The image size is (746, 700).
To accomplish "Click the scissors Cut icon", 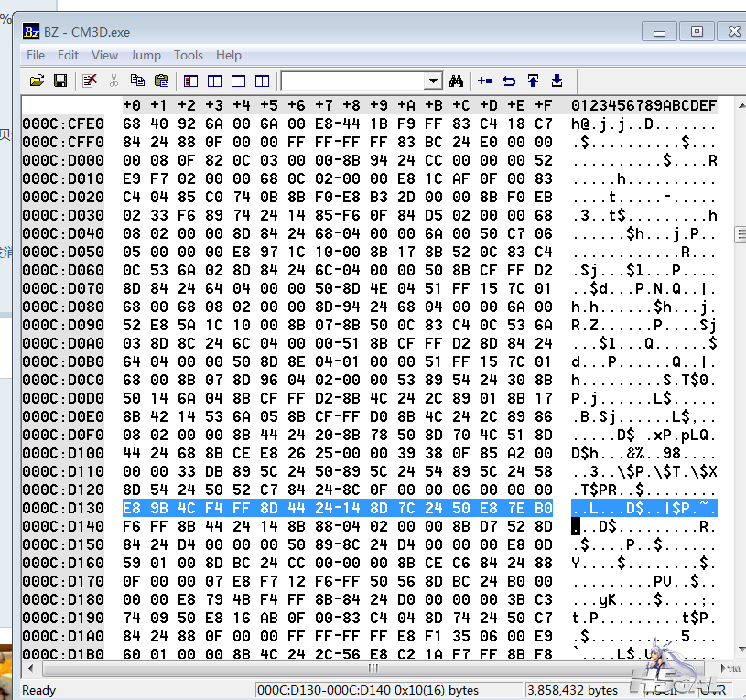I will pyautogui.click(x=114, y=81).
